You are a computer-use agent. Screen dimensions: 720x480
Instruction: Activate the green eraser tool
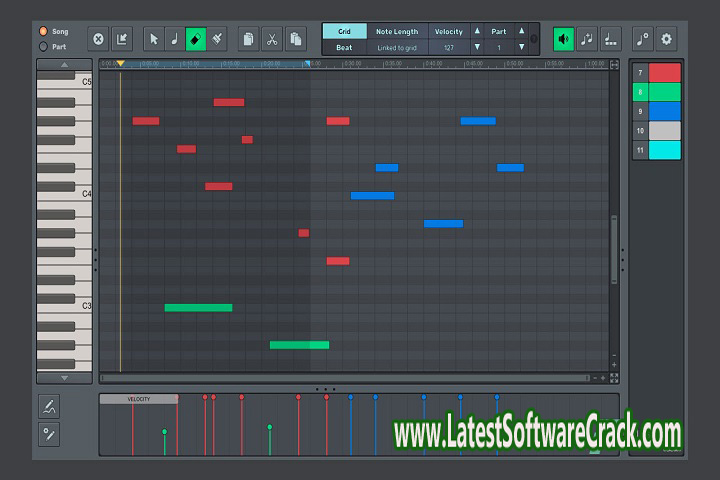point(196,39)
